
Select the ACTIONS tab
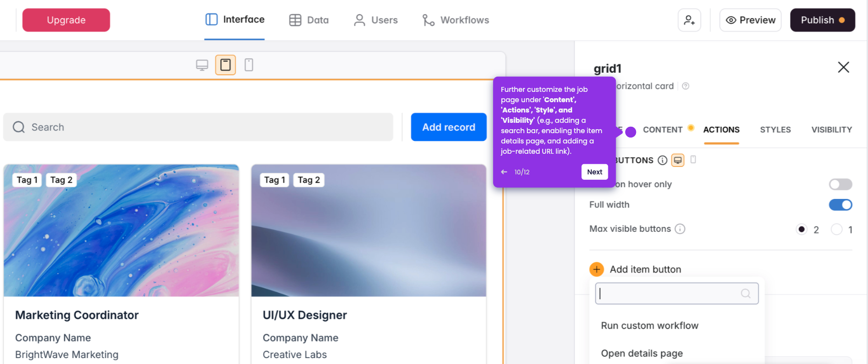point(721,130)
